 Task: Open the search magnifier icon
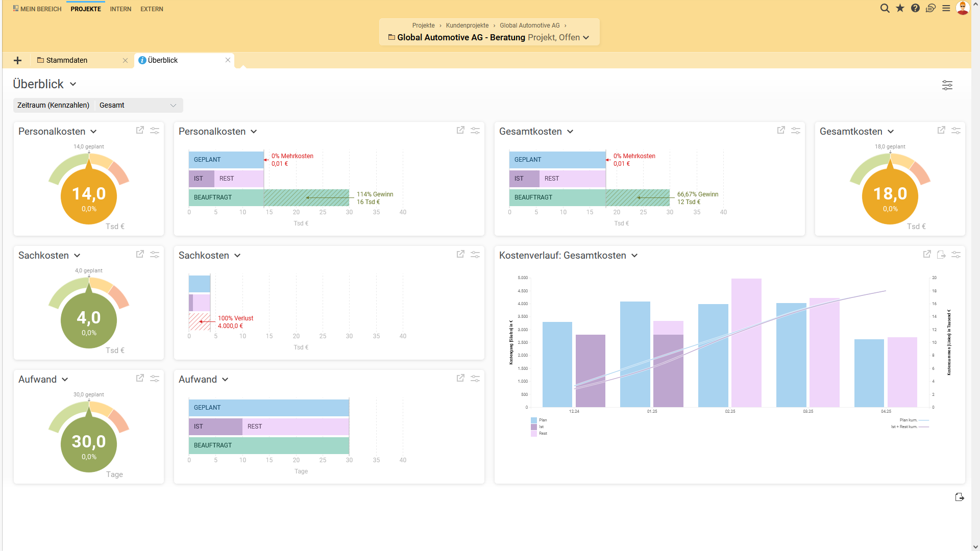pos(885,8)
